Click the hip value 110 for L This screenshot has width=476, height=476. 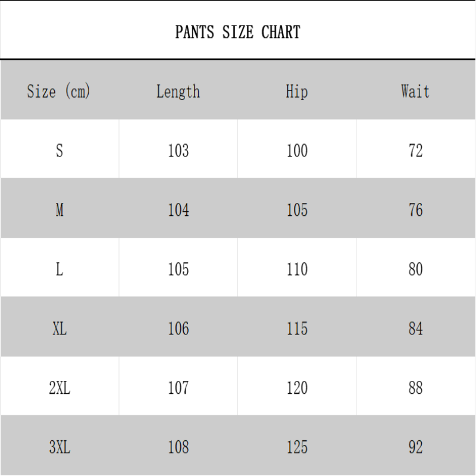pyautogui.click(x=297, y=270)
